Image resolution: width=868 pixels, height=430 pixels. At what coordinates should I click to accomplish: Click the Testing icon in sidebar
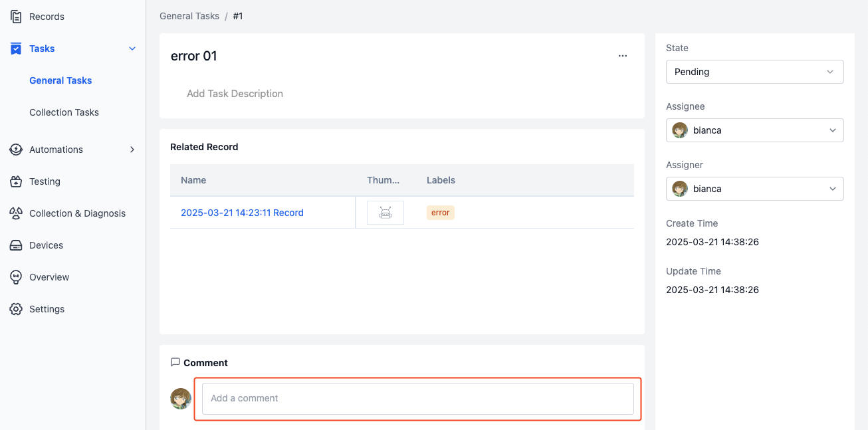click(x=16, y=181)
